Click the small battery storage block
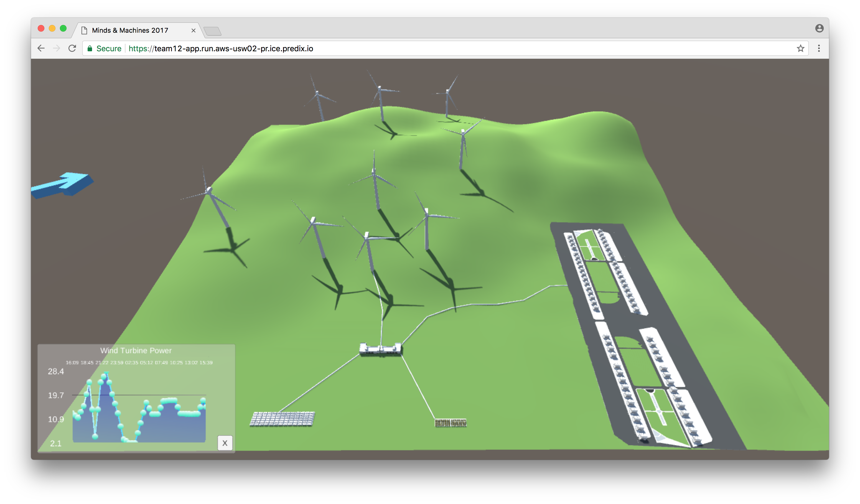Screen dimensions: 860x504 tap(451, 423)
